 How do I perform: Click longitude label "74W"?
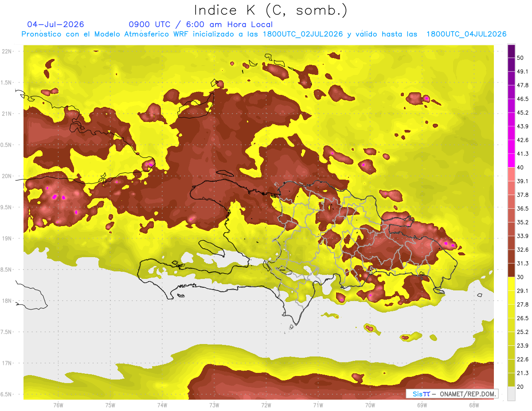pyautogui.click(x=162, y=405)
